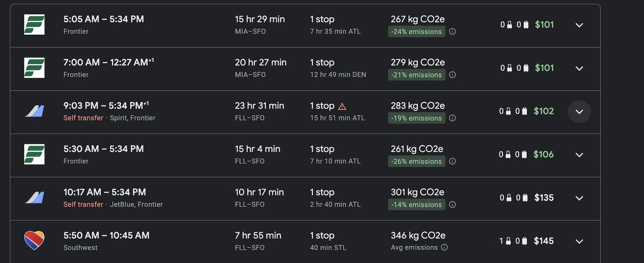The height and width of the screenshot is (263, 644).
Task: Open the info icon beside Avg emissions
Action: click(444, 247)
